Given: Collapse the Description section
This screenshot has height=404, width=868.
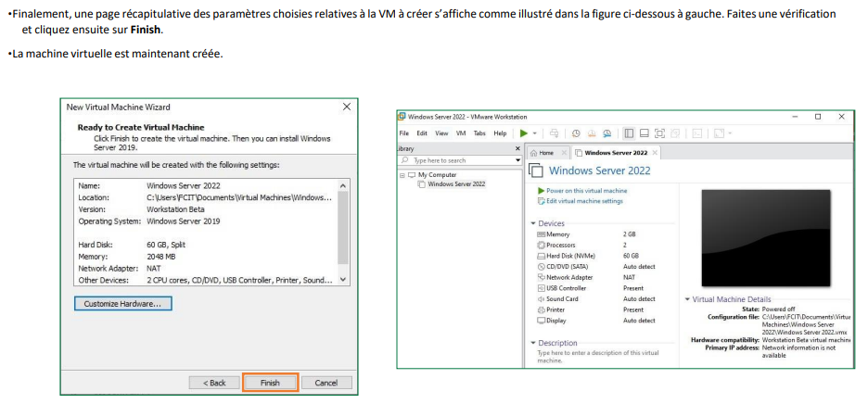Looking at the screenshot, I should 533,343.
